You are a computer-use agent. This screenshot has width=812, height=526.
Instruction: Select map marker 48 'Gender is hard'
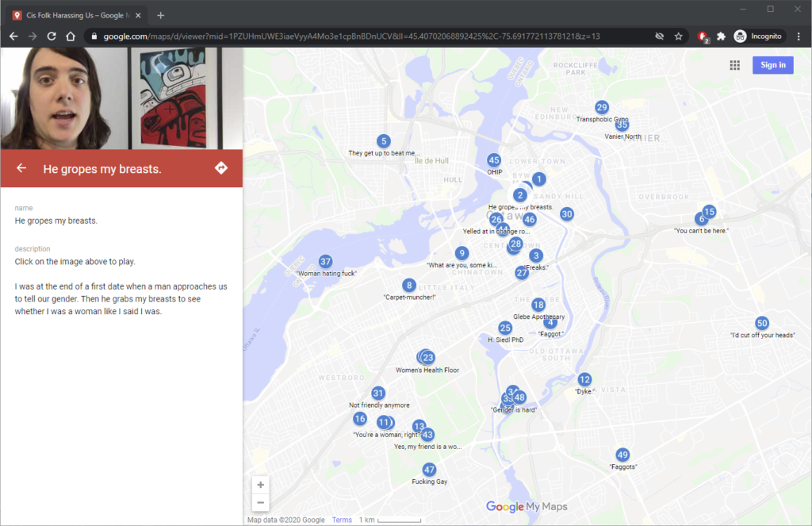coord(519,397)
